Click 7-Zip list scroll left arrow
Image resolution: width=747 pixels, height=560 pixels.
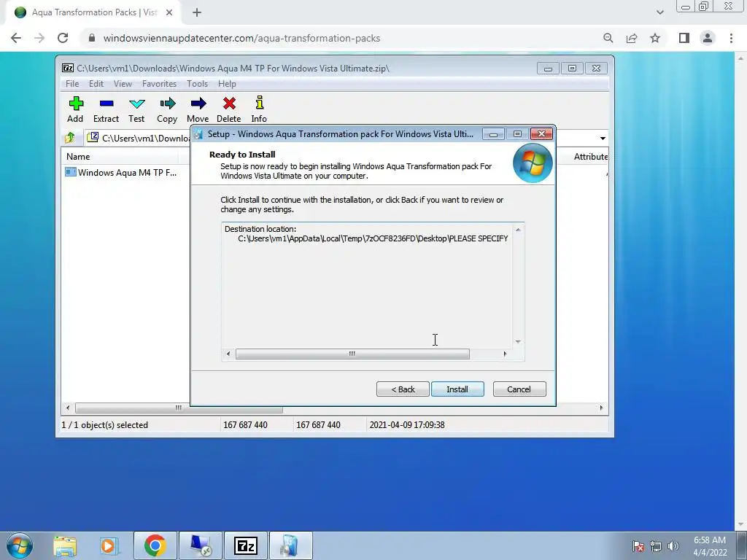(x=68, y=408)
